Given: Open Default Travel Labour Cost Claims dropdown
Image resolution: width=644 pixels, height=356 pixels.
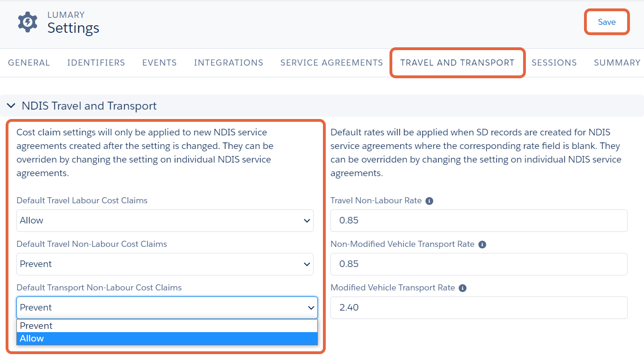Looking at the screenshot, I should [165, 221].
